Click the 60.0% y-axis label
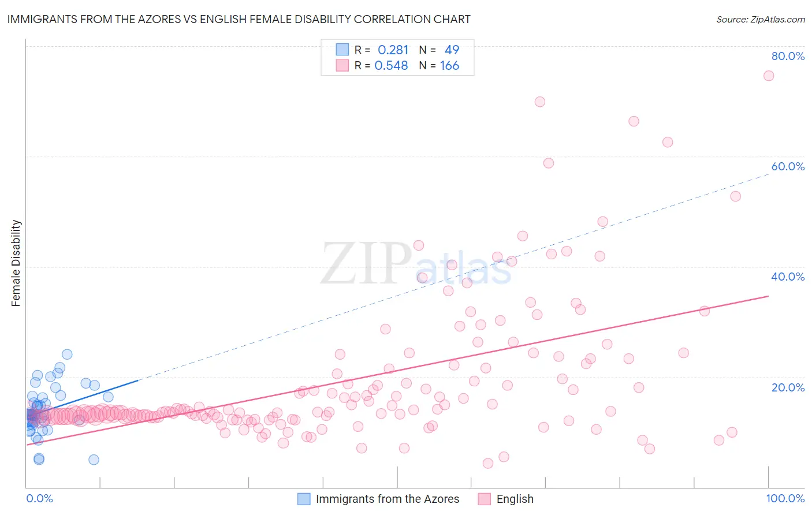 [x=788, y=166]
